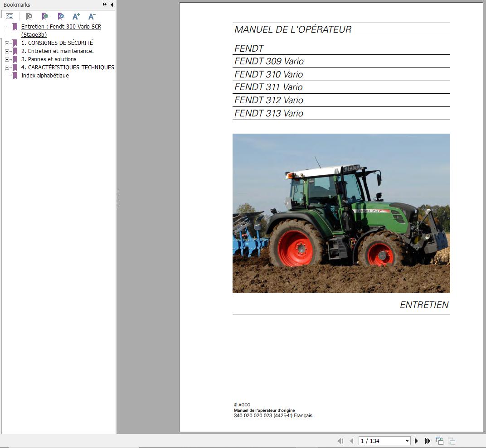This screenshot has height=448, width=486.
Task: Open 'Entretien : Fendt 300 Vario SCR' bookmark
Action: 61,30
